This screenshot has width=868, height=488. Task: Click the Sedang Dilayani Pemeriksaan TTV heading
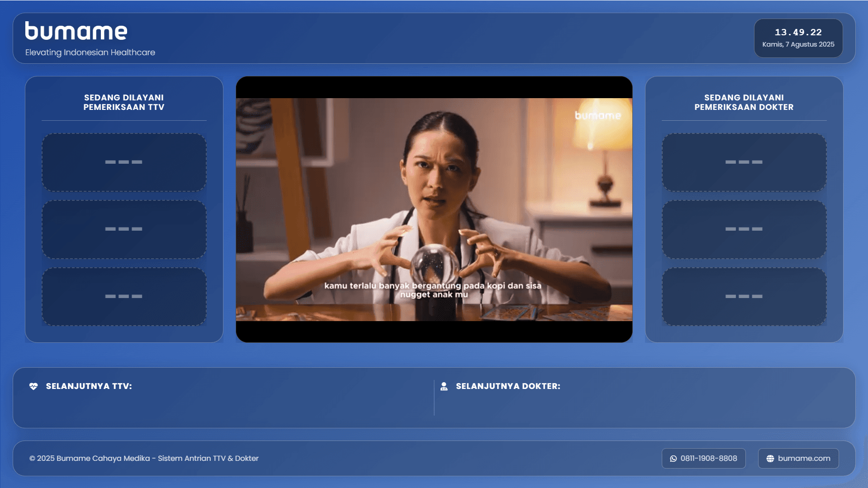[x=124, y=102]
